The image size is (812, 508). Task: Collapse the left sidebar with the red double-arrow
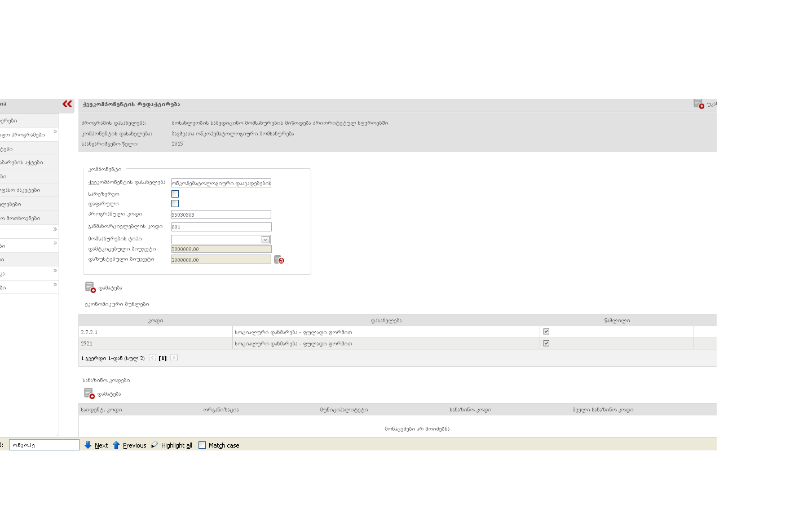[67, 104]
